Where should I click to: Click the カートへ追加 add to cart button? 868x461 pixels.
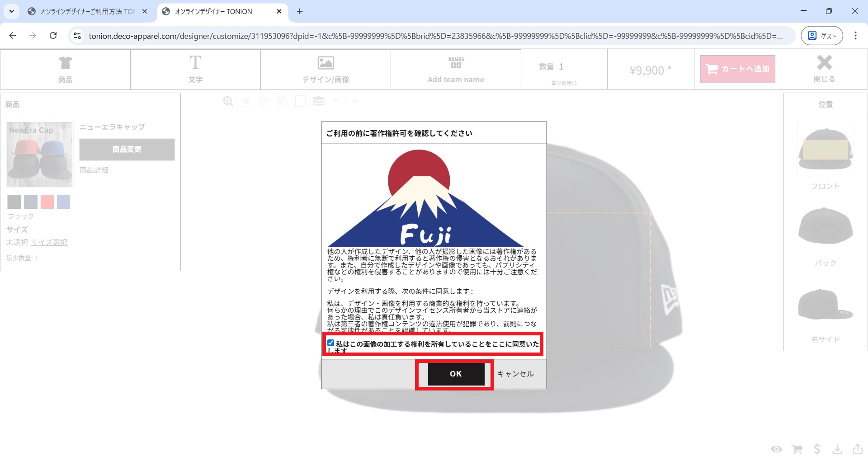point(737,69)
